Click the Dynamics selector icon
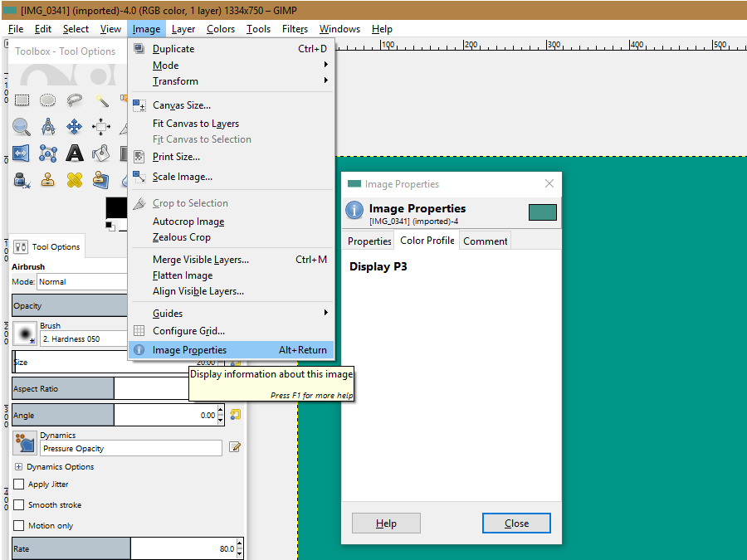Viewport: 747px width, 560px height. [25, 442]
